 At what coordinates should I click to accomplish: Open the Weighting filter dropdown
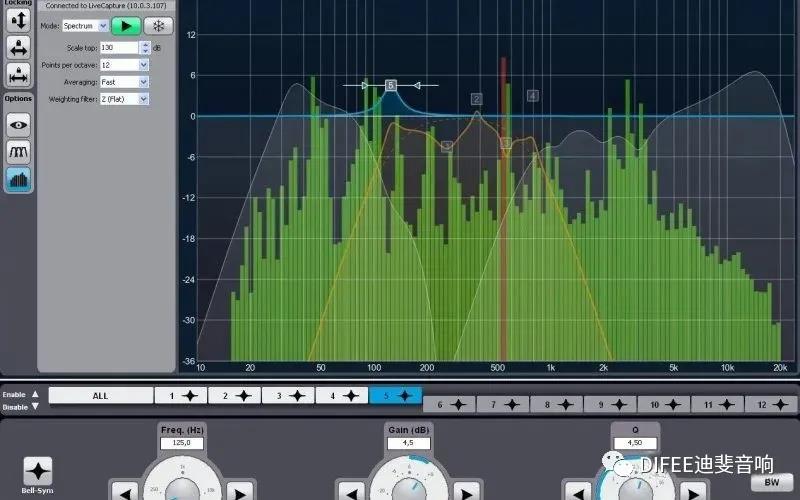click(x=124, y=99)
